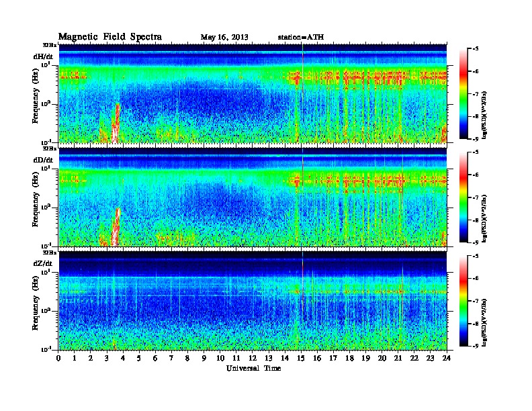Click the "-6" label on the dZ/dt color bar
Screen dimensions: 532x411
pos(476,279)
